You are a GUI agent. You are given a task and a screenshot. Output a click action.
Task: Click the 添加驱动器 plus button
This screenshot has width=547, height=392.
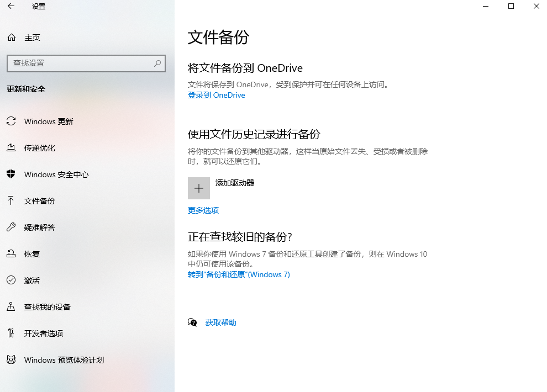(198, 188)
